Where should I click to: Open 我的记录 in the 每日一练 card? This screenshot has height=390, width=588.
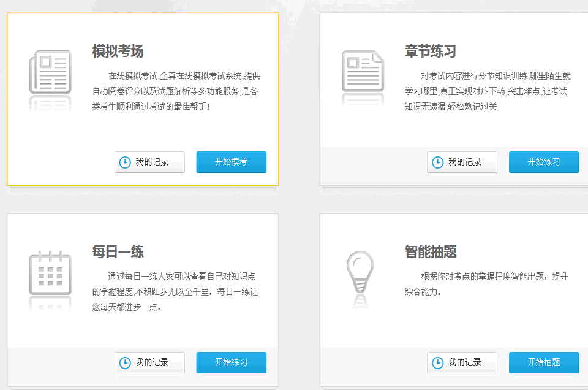pos(149,362)
